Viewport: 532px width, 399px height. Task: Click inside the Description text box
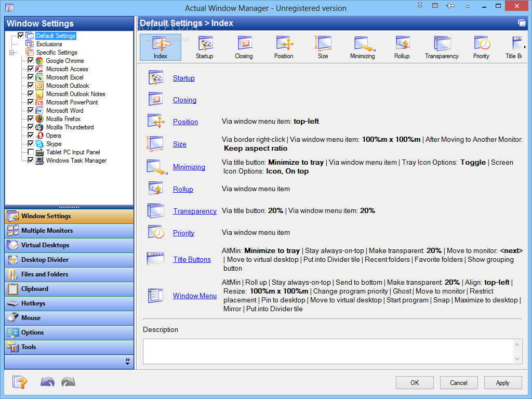pyautogui.click(x=328, y=352)
